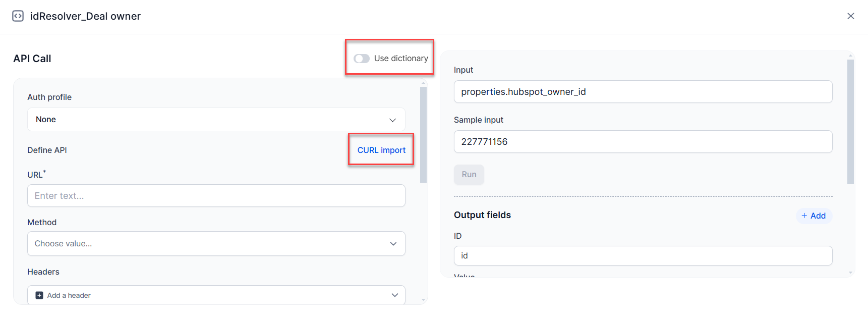868x316 pixels.
Task: Click the Input field with properties.hubspot_owner_id
Action: (x=643, y=92)
